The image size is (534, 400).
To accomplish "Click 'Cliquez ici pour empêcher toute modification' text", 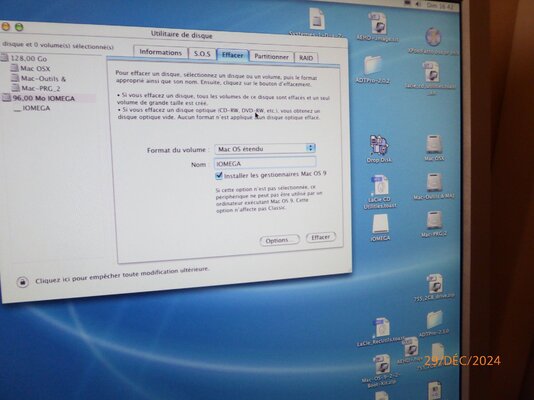I will click(122, 275).
